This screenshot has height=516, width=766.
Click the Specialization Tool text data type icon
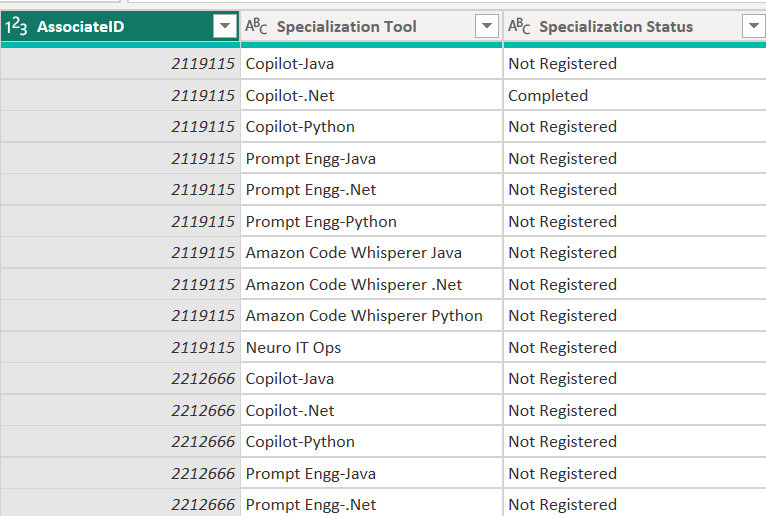256,26
